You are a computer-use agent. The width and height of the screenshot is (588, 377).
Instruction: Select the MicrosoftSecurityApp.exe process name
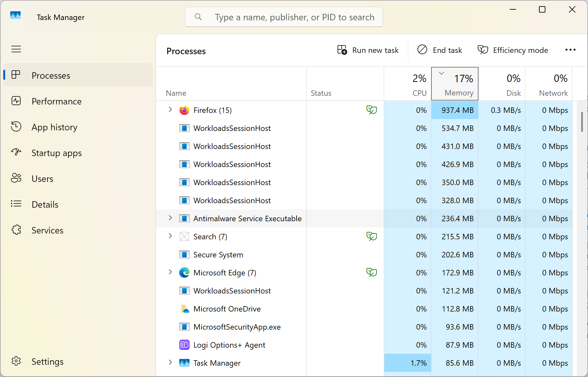[x=237, y=327]
